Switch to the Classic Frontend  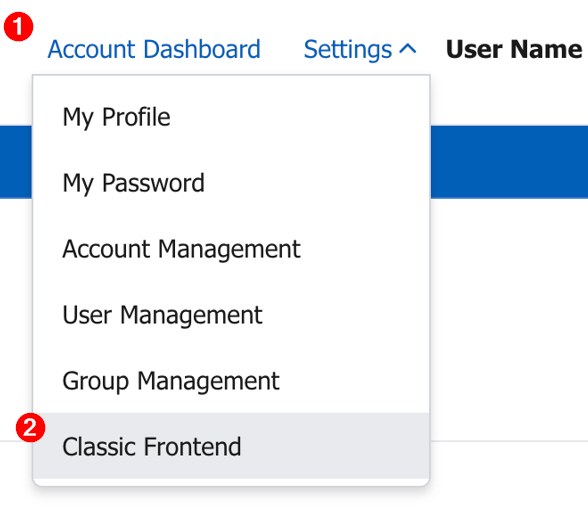tap(231, 446)
